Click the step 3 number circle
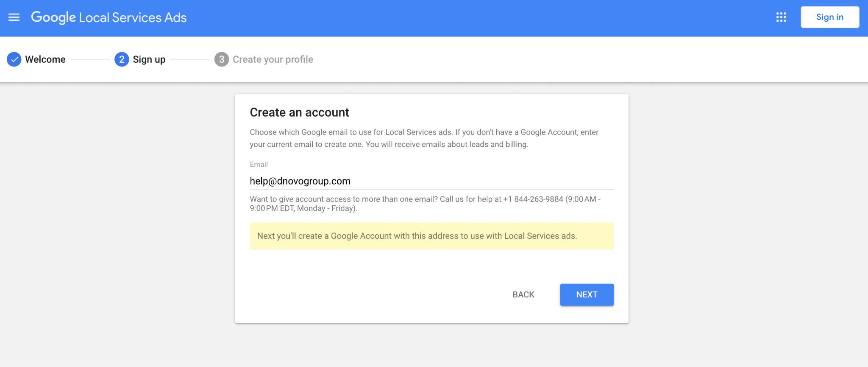 pos(221,59)
